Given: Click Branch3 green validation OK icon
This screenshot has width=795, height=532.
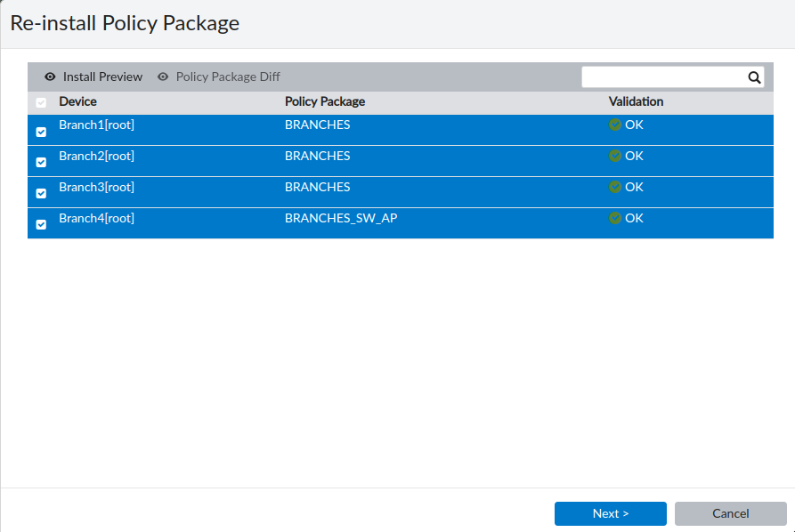Looking at the screenshot, I should (x=615, y=188).
